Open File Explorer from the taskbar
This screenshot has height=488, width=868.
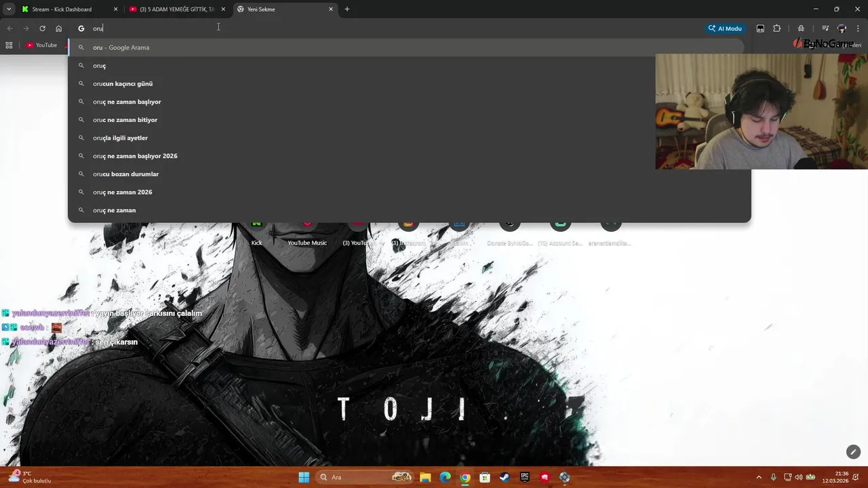click(425, 477)
